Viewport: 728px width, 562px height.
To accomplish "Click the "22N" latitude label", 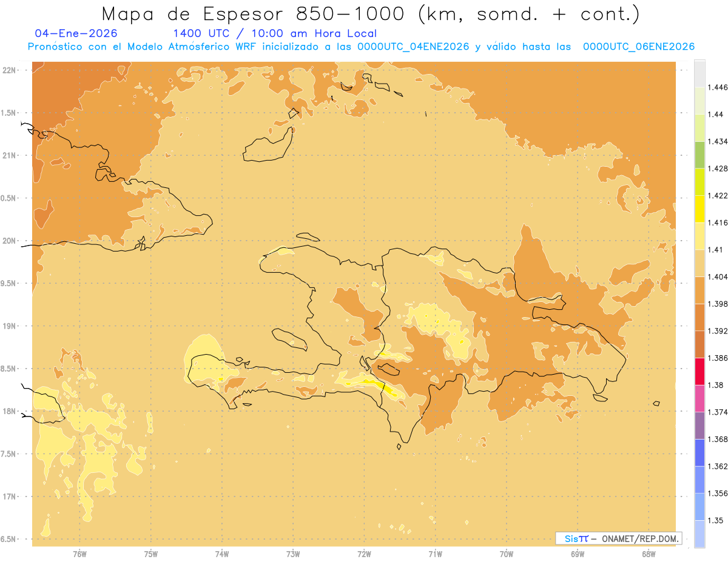I will click(10, 70).
